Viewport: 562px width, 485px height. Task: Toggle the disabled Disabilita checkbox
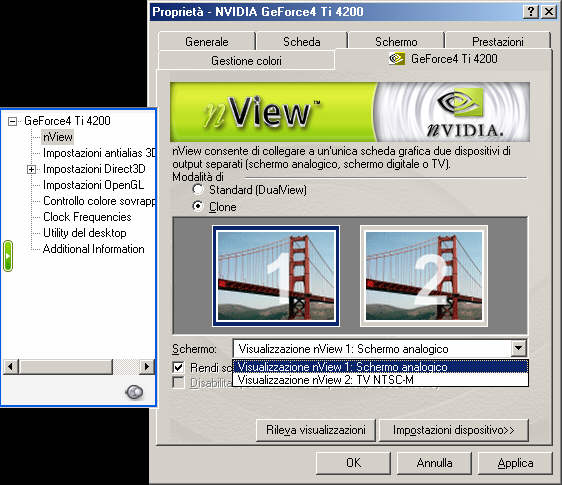(x=178, y=382)
